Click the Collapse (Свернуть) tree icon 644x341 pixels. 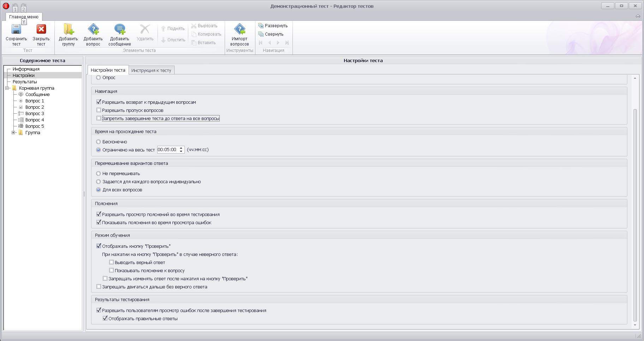click(x=261, y=34)
